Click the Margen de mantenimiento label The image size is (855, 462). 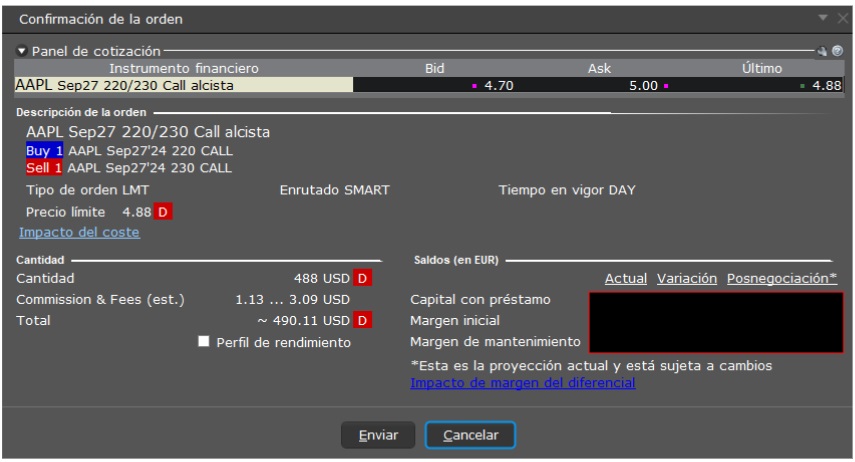[x=495, y=341]
